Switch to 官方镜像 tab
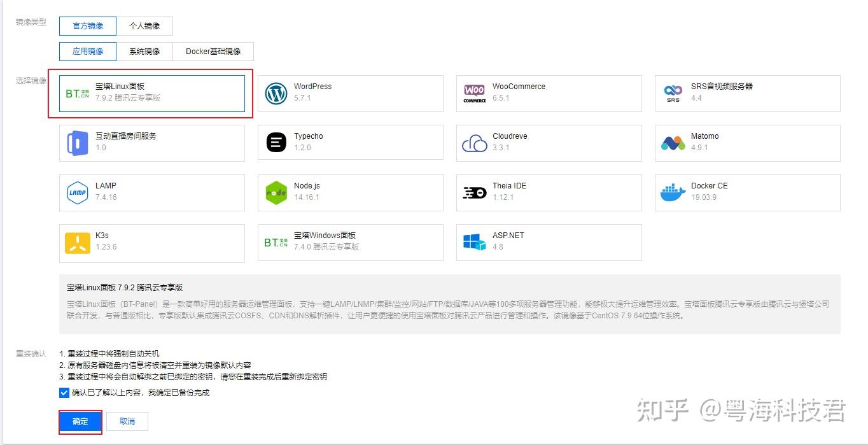868x445 pixels. coord(88,26)
